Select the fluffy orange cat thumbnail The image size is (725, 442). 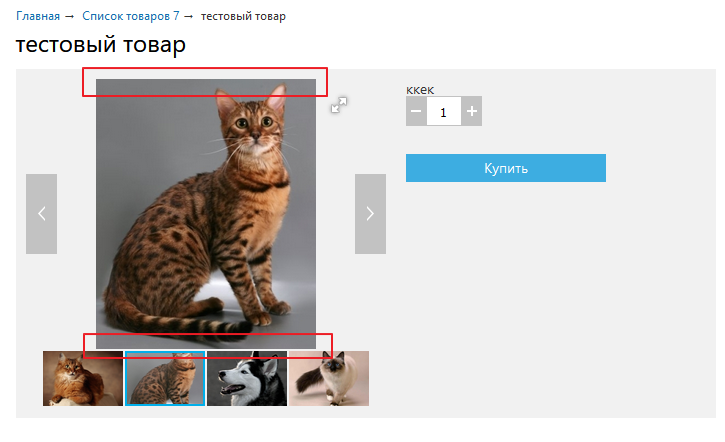click(x=83, y=379)
